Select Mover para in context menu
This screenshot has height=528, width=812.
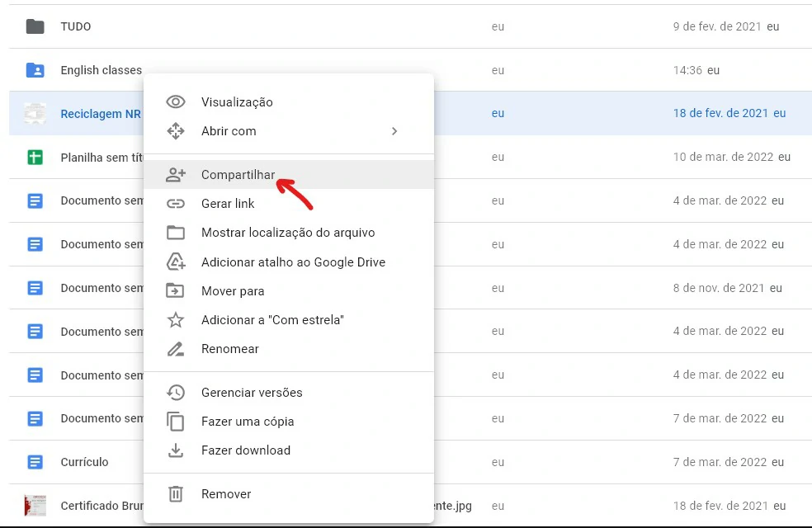point(289,291)
